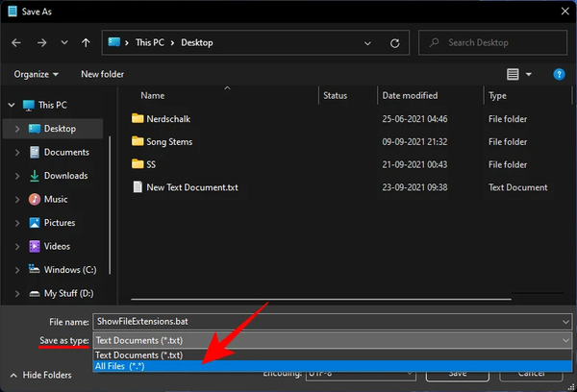Viewport: 577px width, 392px height.
Task: Click Hide Folders
Action: 41,375
